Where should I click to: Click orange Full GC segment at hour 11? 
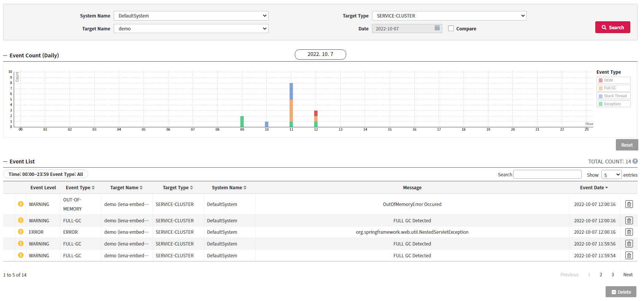click(291, 111)
